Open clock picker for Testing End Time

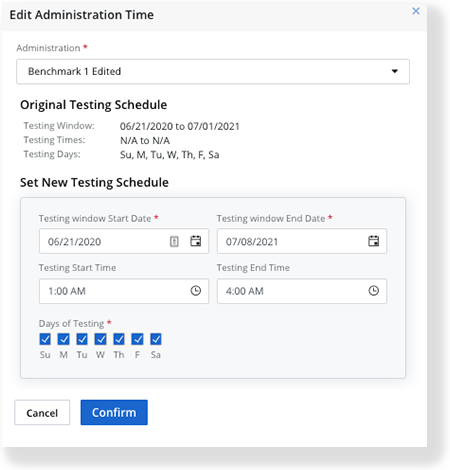373,291
